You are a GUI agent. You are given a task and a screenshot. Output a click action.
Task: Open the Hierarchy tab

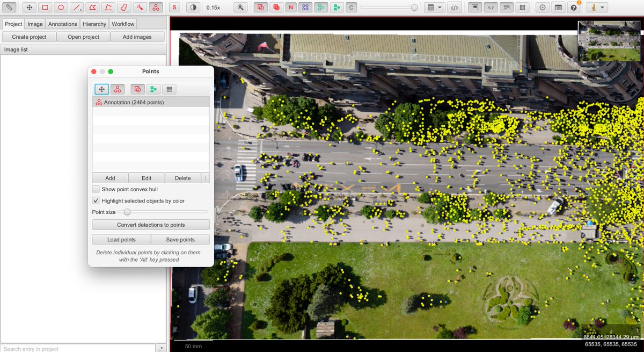[x=94, y=24]
